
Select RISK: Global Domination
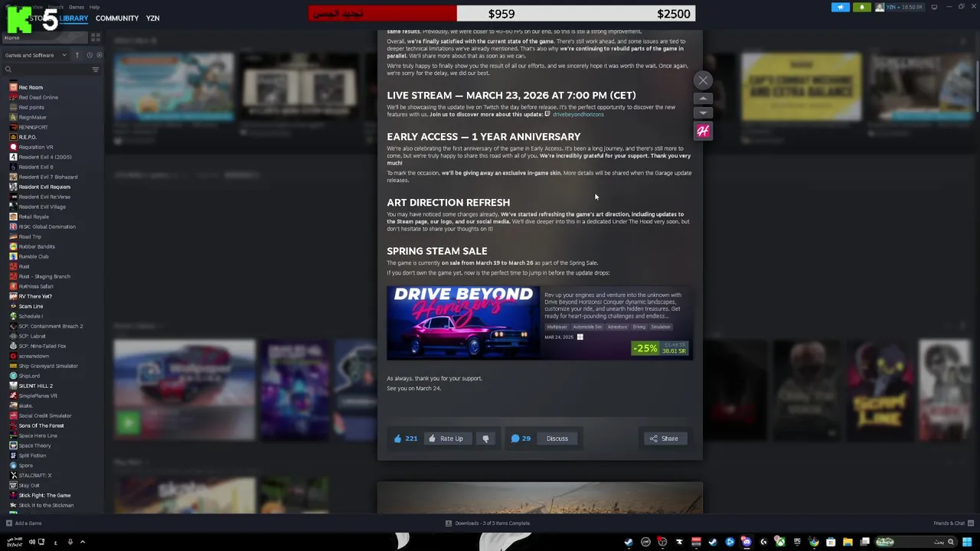click(x=47, y=227)
